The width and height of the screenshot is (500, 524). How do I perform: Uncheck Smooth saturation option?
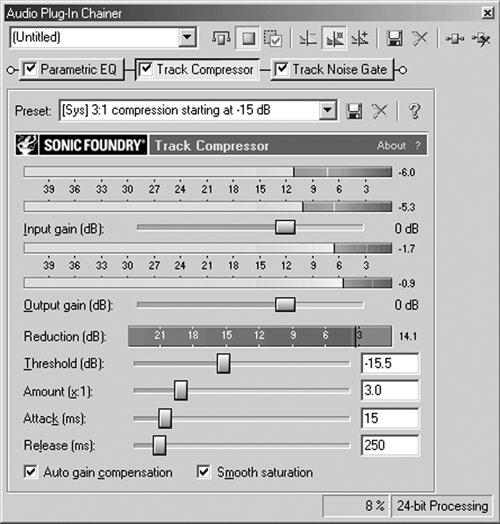(x=204, y=472)
